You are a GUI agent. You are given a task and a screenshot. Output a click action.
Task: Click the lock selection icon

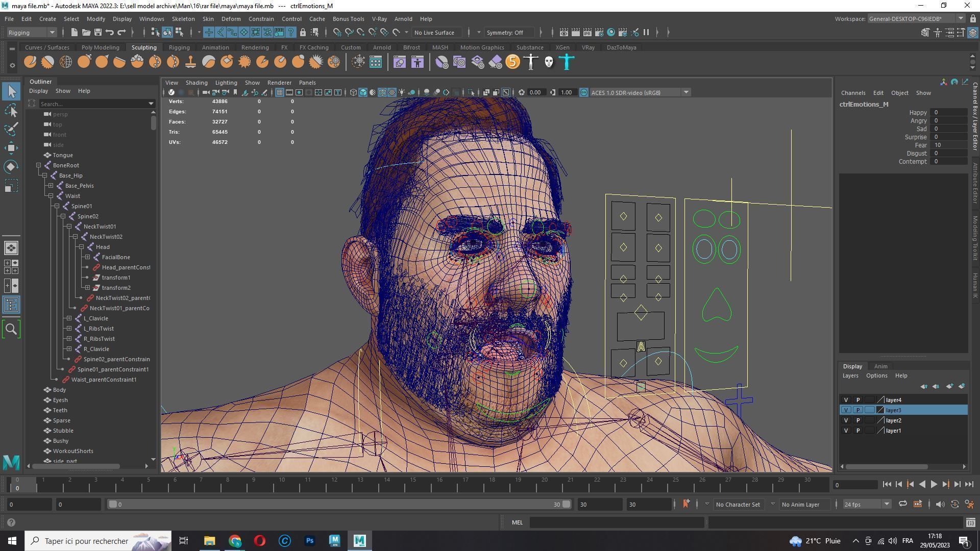(x=303, y=32)
